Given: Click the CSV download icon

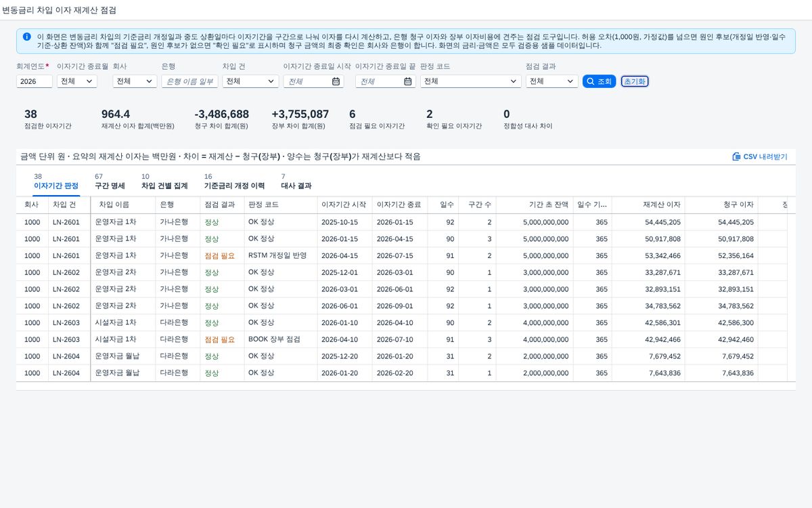Looking at the screenshot, I should tap(736, 156).
